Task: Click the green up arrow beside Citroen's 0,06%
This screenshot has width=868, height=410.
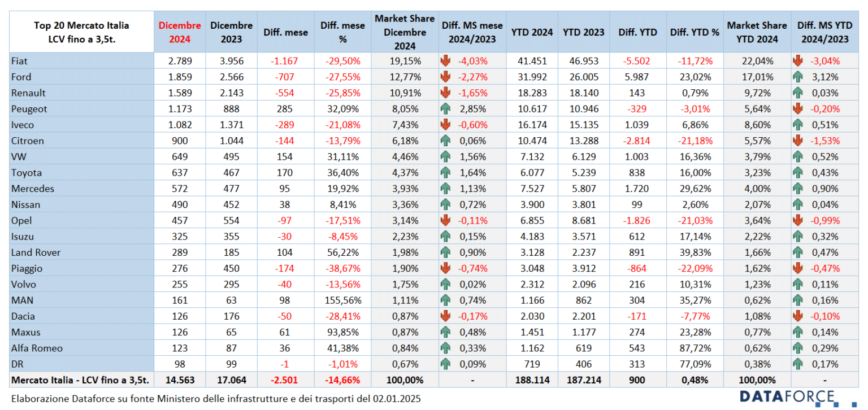Action: tap(445, 141)
